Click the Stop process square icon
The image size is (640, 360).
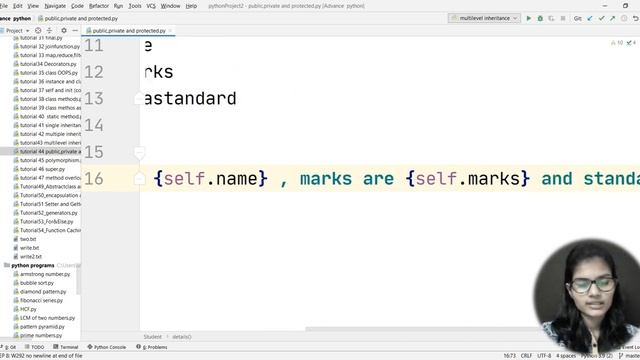click(563, 18)
